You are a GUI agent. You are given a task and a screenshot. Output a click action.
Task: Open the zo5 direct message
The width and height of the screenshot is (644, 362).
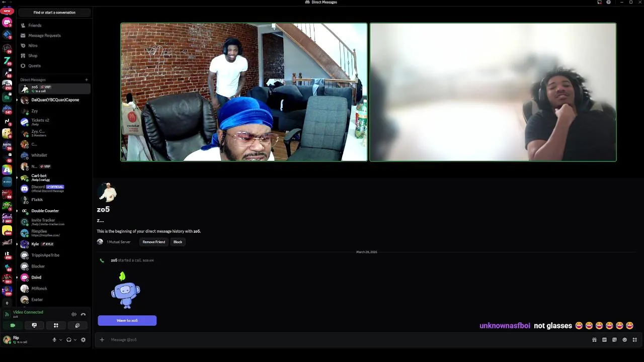[54, 88]
